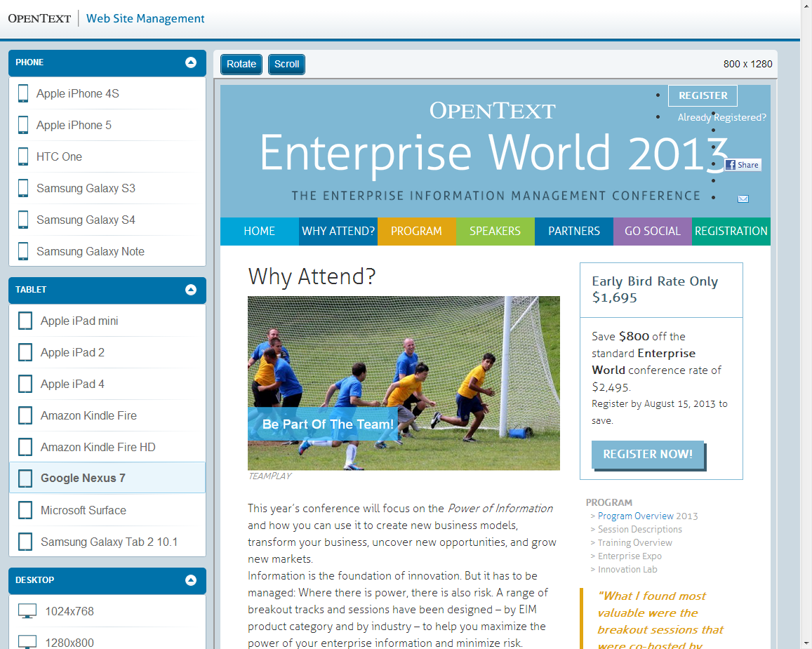Open the PROGRAM navigation tab
The height and width of the screenshot is (649, 812).
[416, 232]
